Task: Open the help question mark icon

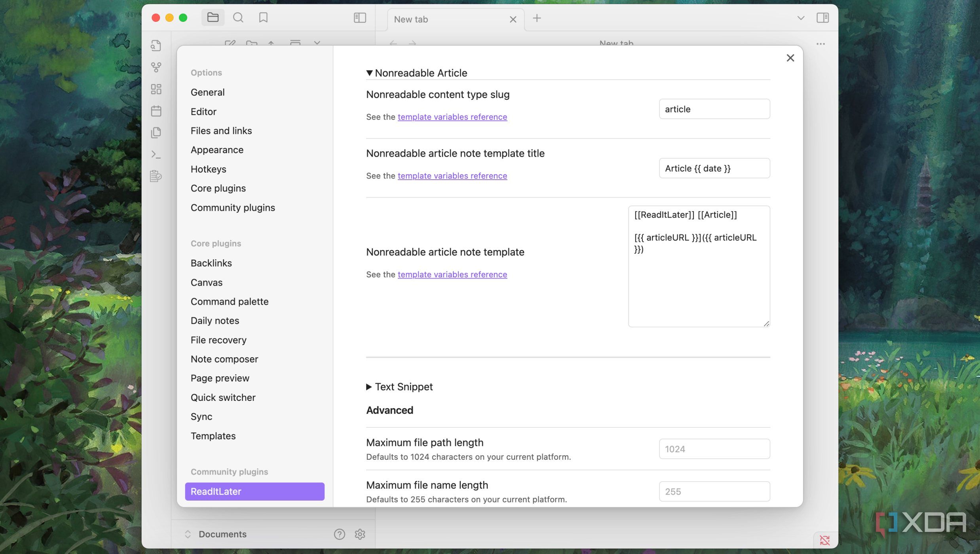Action: pyautogui.click(x=339, y=534)
